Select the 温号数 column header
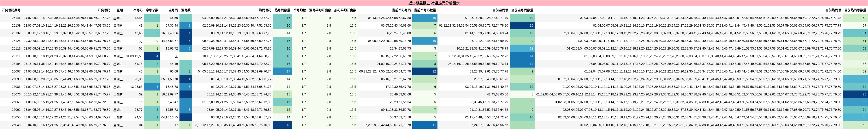This screenshot has width=868, height=129. point(186,10)
